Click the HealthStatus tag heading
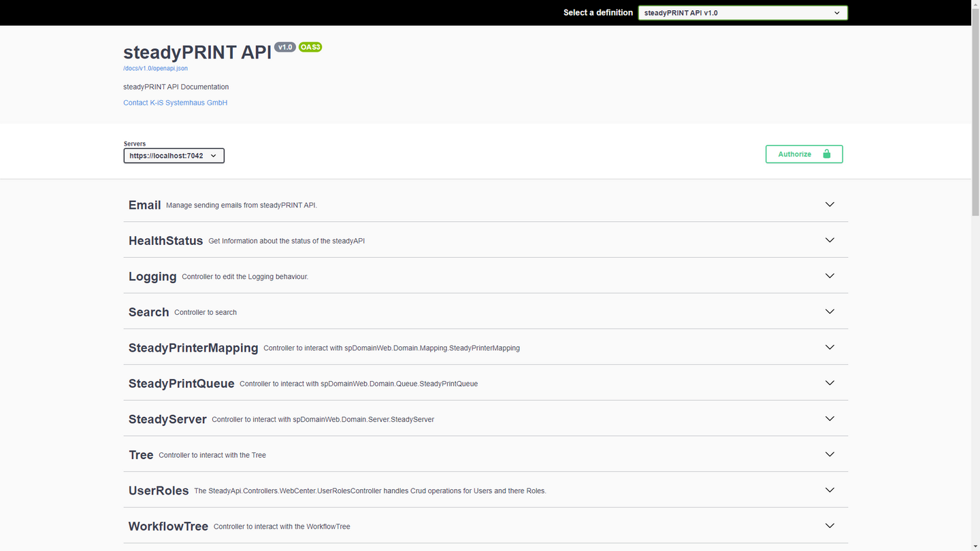This screenshot has height=551, width=980. point(165,241)
